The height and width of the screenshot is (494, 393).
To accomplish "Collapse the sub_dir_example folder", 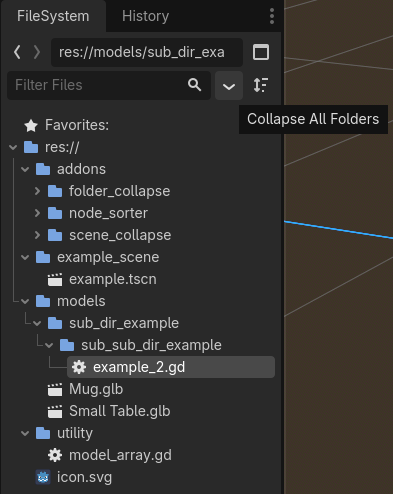I will click(37, 323).
